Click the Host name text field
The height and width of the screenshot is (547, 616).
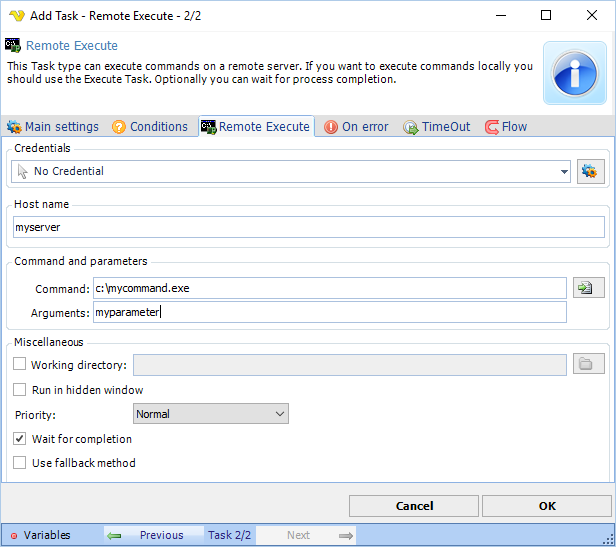pyautogui.click(x=308, y=228)
